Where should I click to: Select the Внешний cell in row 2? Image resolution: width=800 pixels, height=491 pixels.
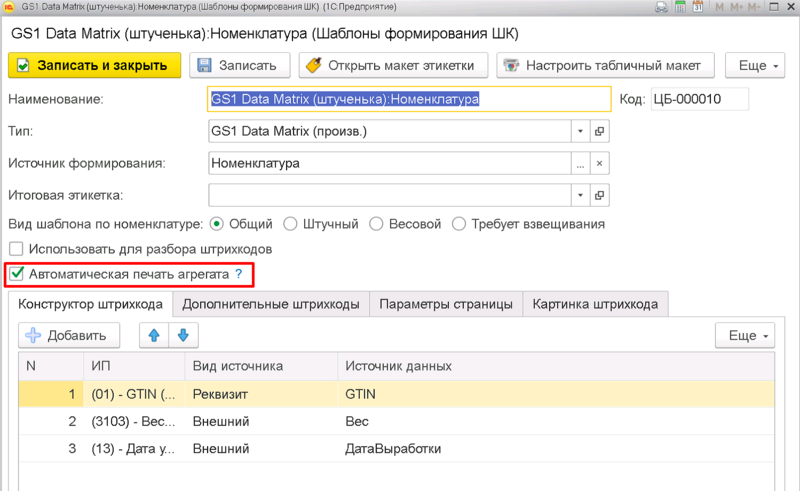261,421
